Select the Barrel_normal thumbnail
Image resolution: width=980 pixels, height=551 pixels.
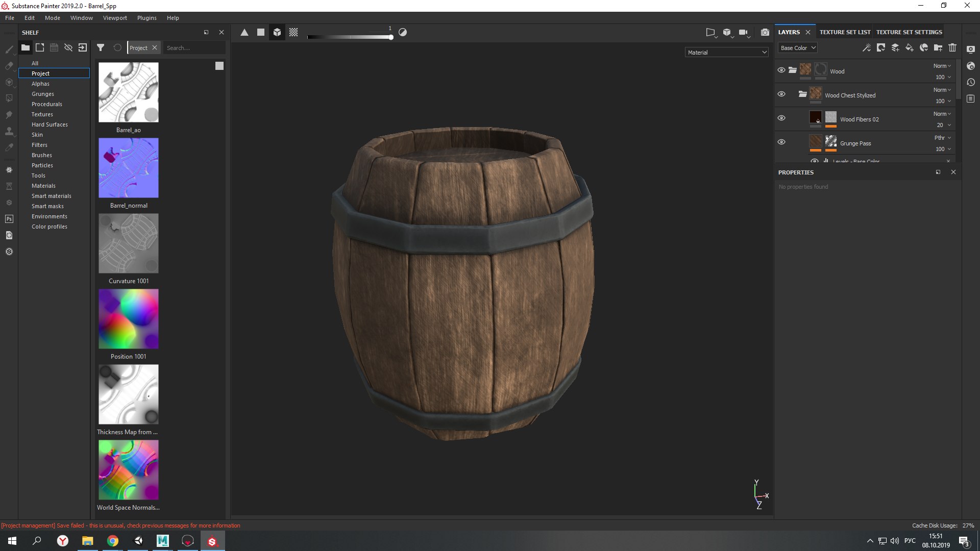point(129,168)
